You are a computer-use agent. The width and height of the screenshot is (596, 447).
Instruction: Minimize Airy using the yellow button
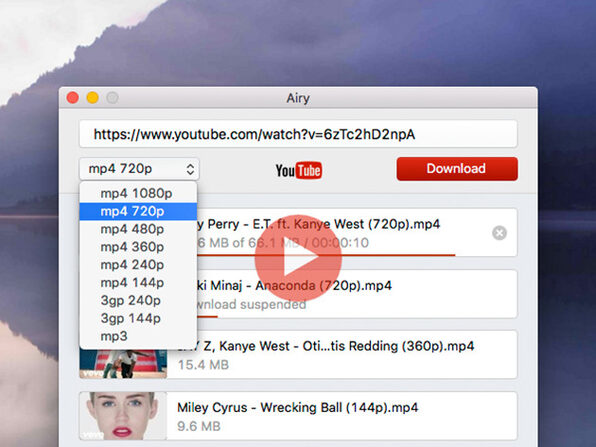pos(92,98)
